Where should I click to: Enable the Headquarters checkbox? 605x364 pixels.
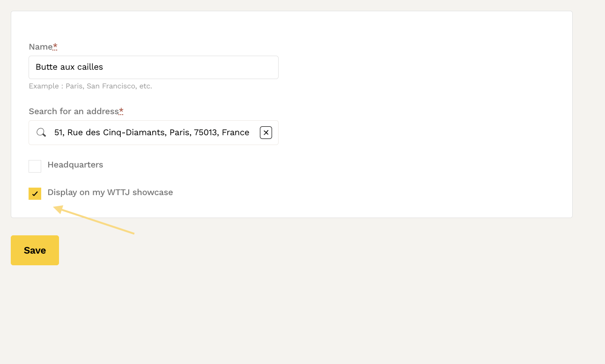pyautogui.click(x=35, y=166)
